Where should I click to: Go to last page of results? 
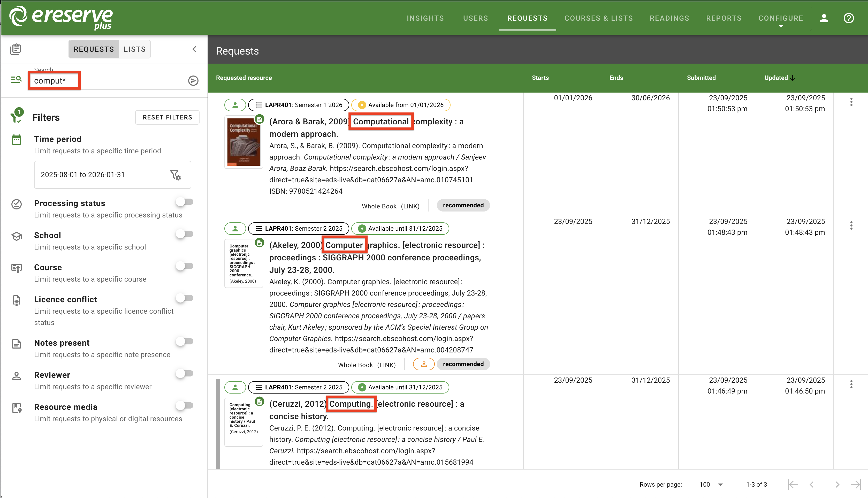click(x=856, y=484)
